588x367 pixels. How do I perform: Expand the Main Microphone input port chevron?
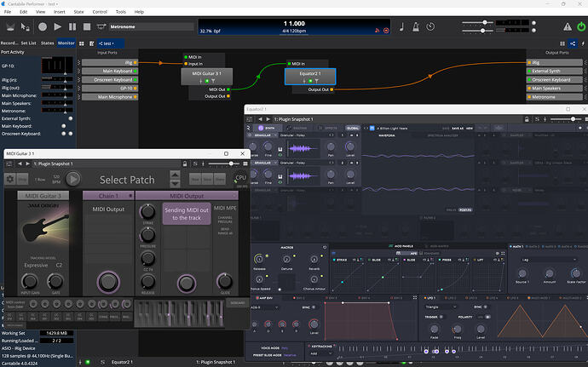(x=78, y=97)
